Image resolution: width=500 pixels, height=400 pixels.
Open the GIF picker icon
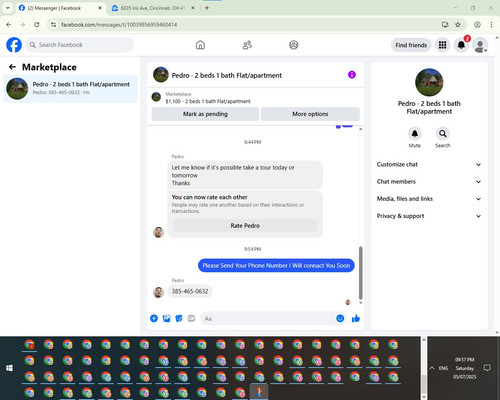coord(191,318)
